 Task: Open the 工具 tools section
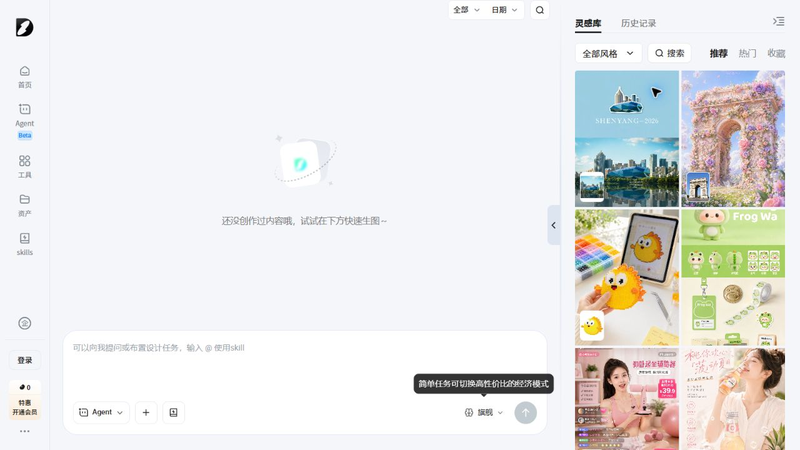[24, 167]
